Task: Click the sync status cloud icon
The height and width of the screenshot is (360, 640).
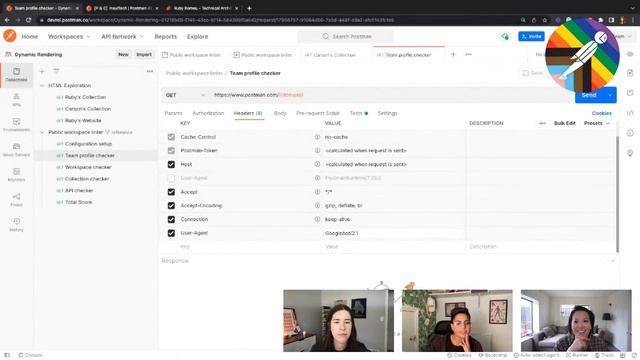Action: (505, 36)
